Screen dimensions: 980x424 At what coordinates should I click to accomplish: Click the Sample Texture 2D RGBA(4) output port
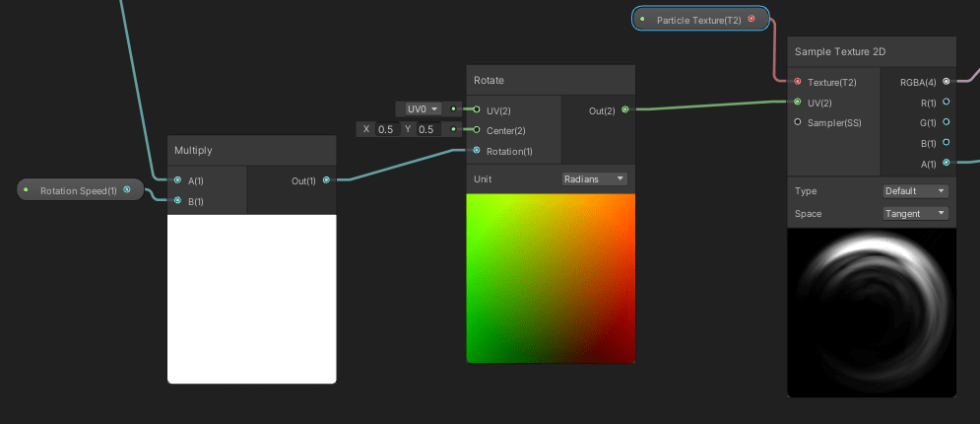coord(947,82)
